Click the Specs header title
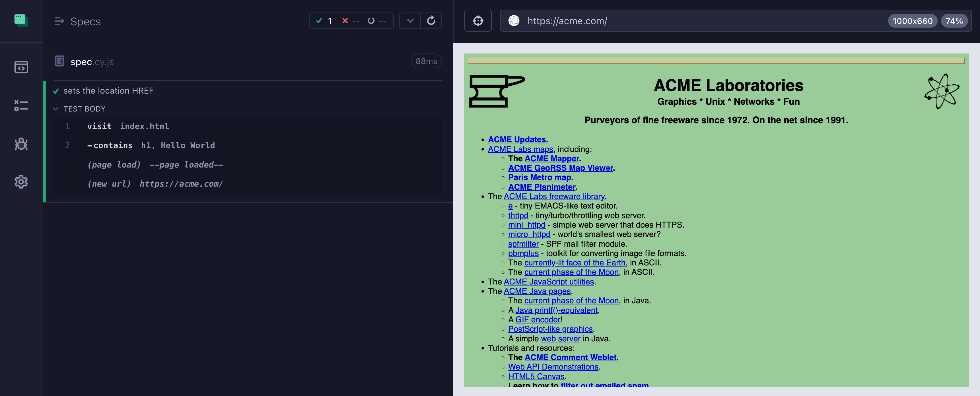Screen dimensions: 980x396 (86, 22)
